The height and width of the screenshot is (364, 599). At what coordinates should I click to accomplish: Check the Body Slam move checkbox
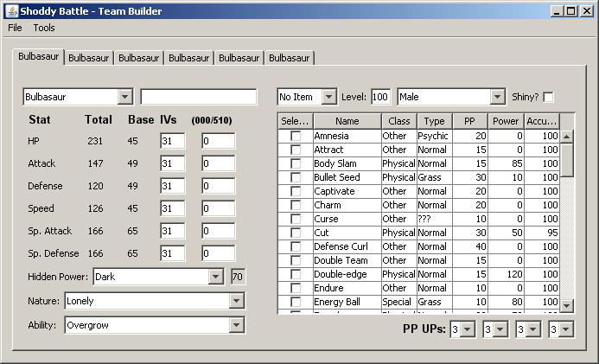pos(296,163)
